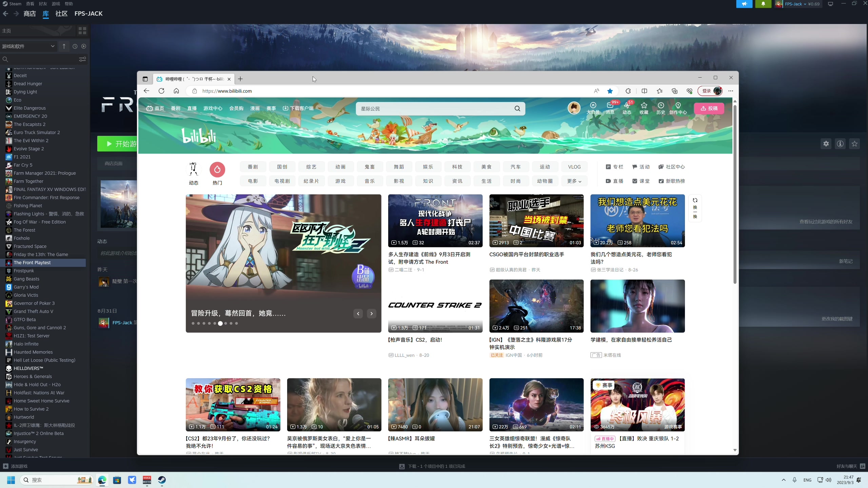Open Steam notifications bell icon
This screenshot has height=488, width=868.
click(x=763, y=4)
